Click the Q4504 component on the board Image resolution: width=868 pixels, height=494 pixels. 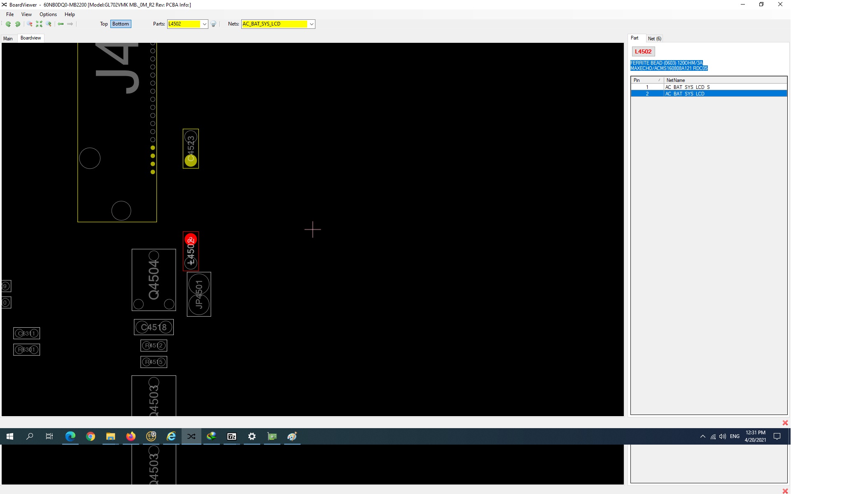pos(154,280)
